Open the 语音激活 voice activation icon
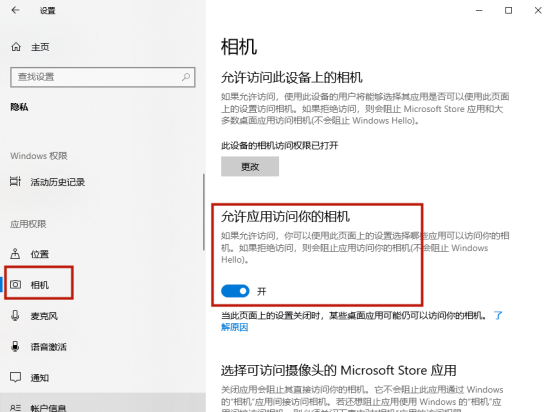 click(x=15, y=346)
